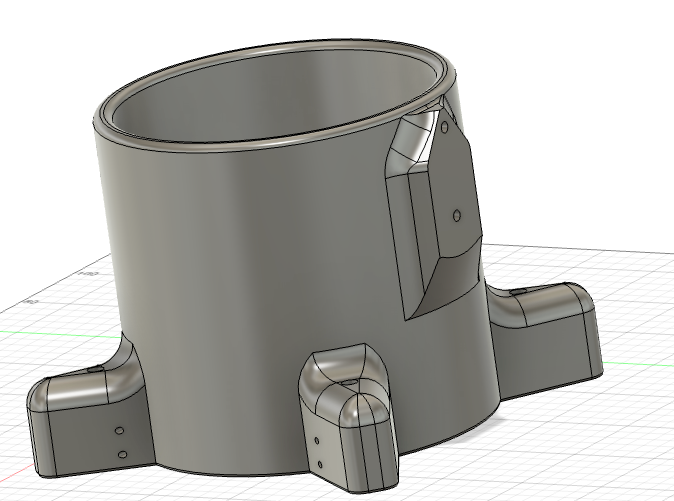Select the right mounting foot's top face

coord(545,302)
